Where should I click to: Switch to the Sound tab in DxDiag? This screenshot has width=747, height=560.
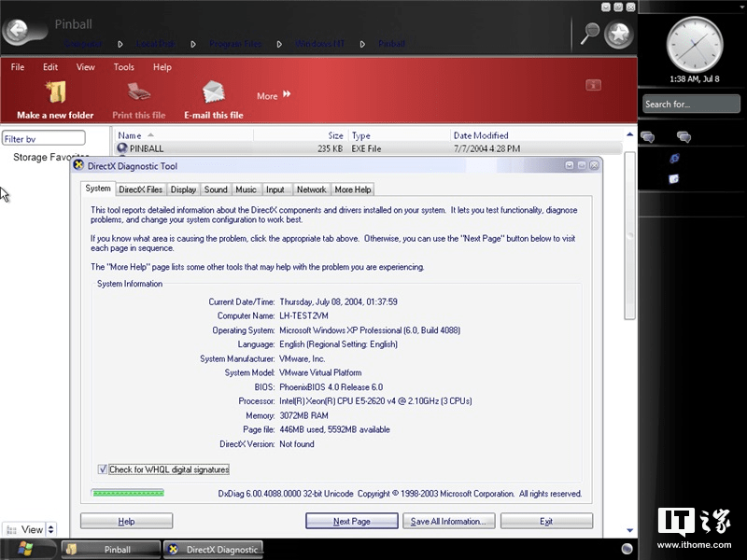pyautogui.click(x=215, y=189)
